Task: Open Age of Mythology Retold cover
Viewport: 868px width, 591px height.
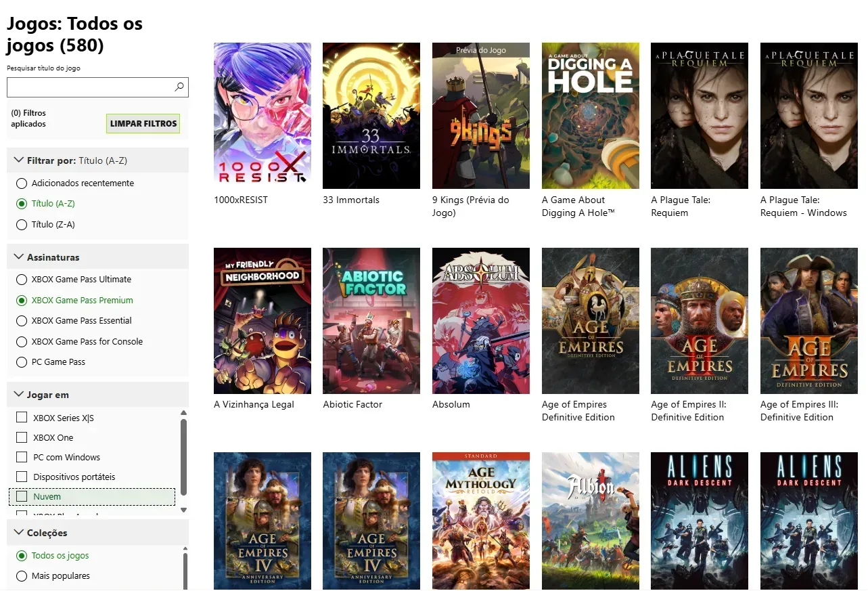Action: [481, 521]
